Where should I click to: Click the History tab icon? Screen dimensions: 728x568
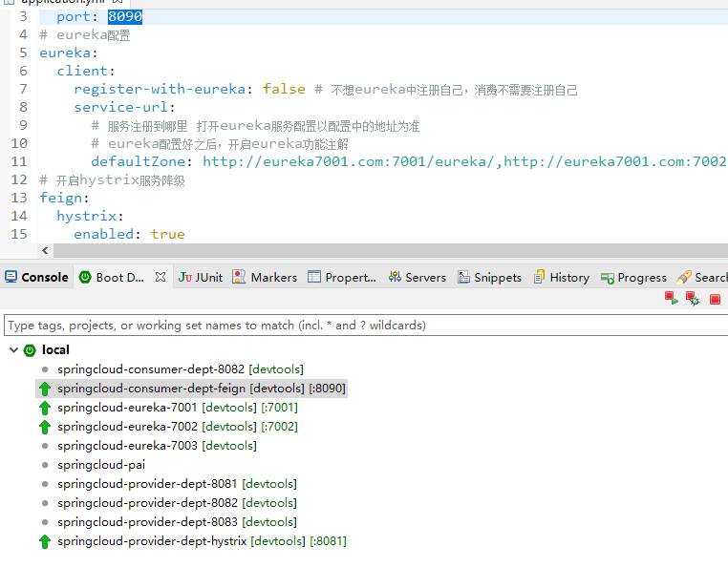[539, 277]
